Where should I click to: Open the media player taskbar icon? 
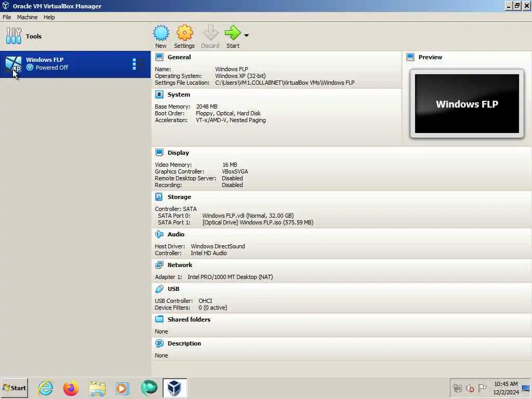[123, 388]
